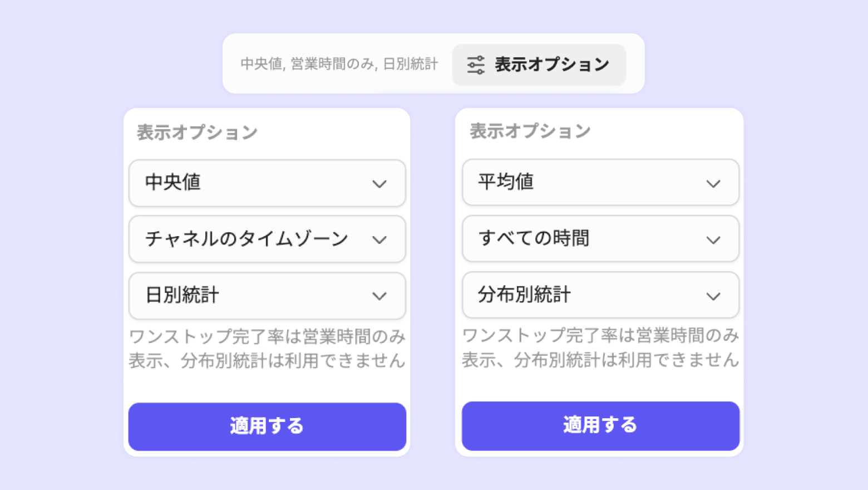Expand the チャネルのタイムゾーン selector text
868x490 pixels.
tap(246, 239)
